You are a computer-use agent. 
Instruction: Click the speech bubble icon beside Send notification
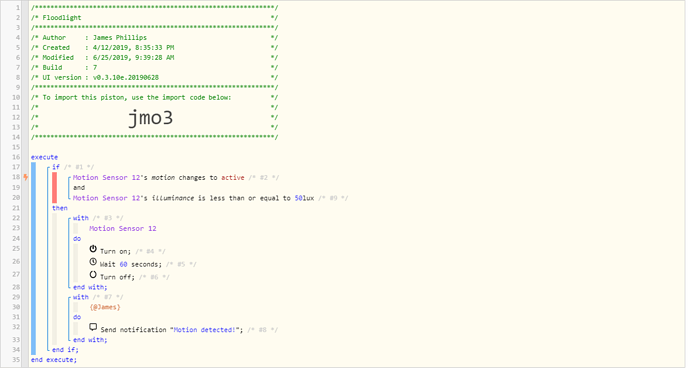[93, 327]
